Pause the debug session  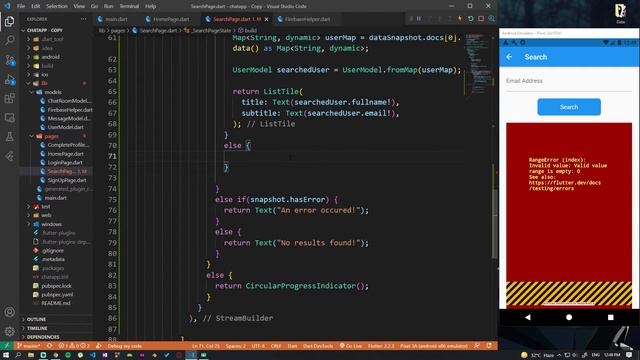click(x=419, y=19)
